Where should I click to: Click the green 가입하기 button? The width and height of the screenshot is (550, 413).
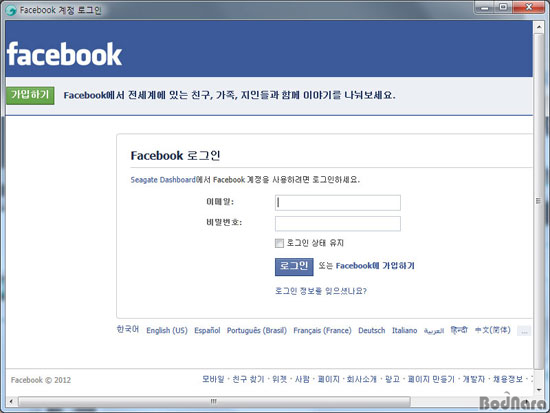(30, 95)
